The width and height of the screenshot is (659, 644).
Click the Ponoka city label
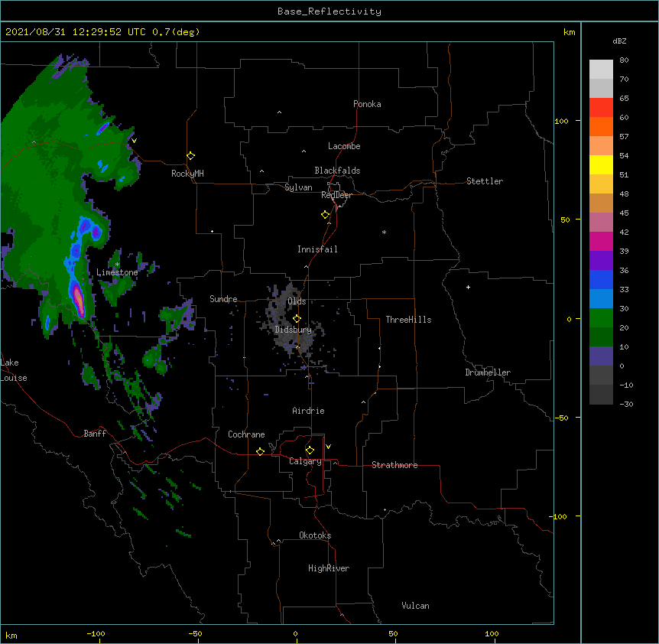[x=367, y=104]
